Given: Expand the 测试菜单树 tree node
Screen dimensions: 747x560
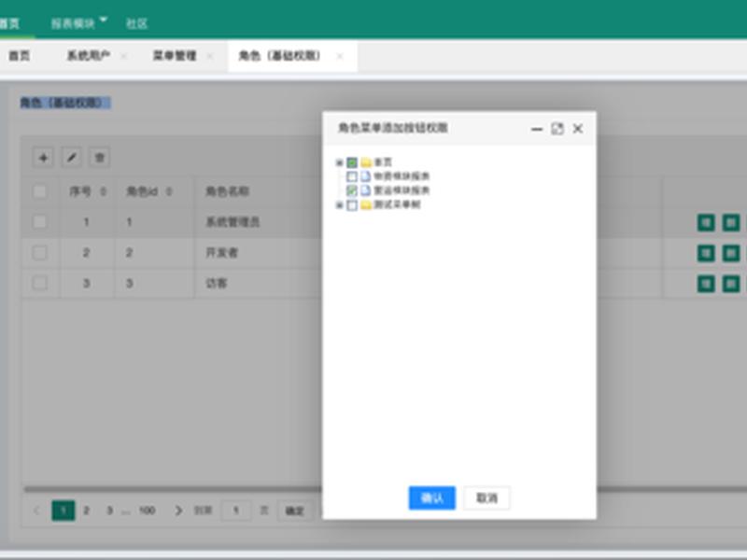Looking at the screenshot, I should (339, 205).
